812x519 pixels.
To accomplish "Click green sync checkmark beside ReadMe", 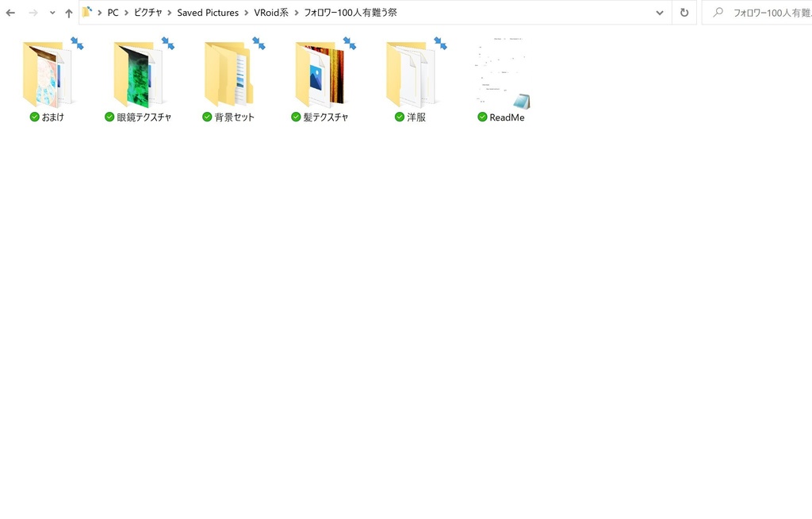I will click(x=482, y=117).
